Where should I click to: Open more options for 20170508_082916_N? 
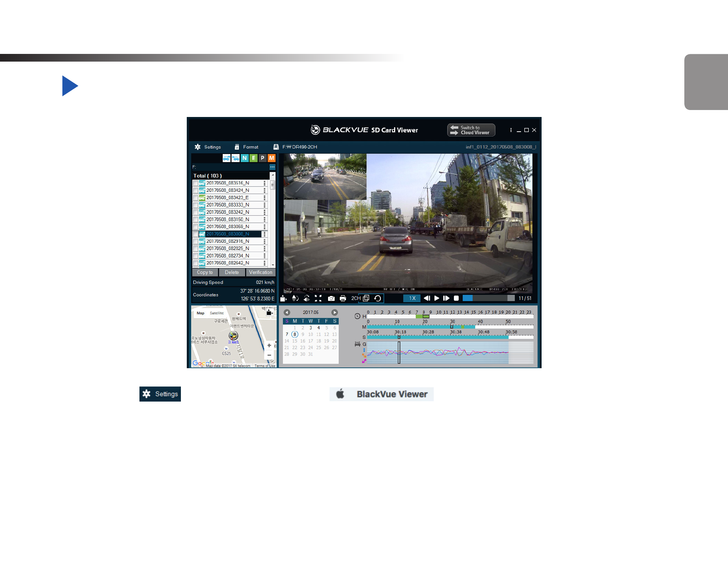click(265, 241)
